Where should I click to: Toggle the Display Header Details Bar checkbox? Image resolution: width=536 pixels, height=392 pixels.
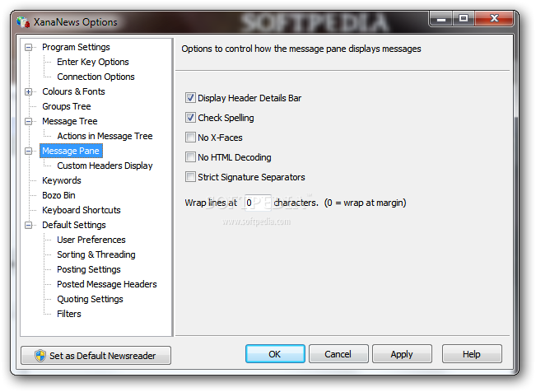coord(190,98)
